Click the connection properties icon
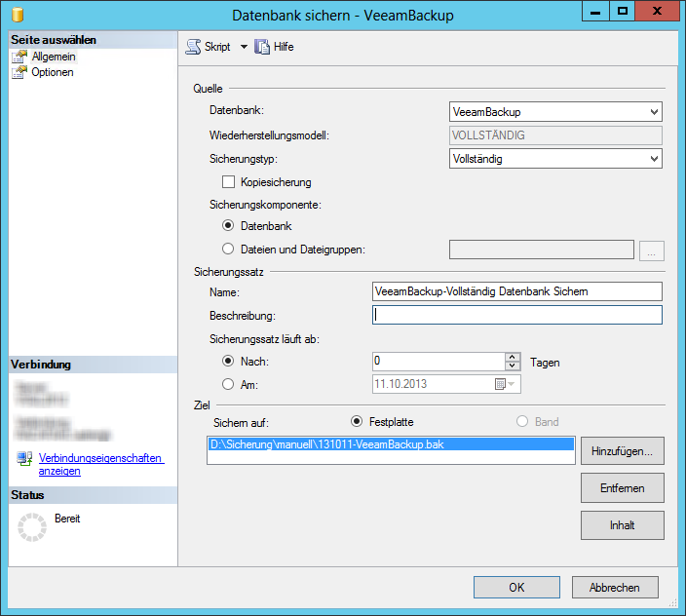 click(24, 458)
